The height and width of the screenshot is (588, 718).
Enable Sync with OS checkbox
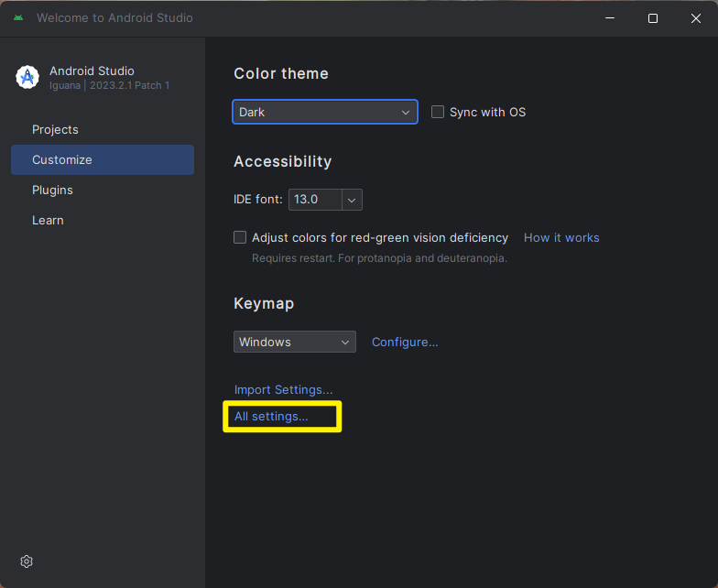click(x=438, y=112)
